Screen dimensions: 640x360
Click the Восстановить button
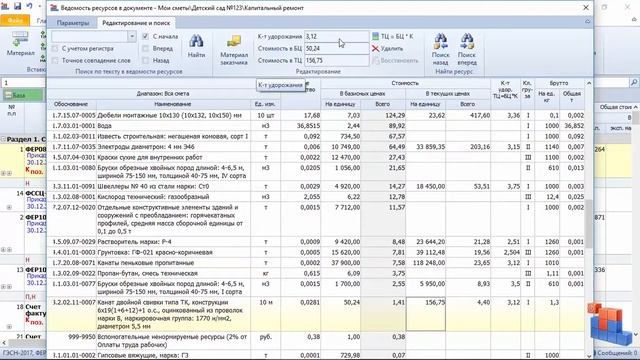[395, 61]
